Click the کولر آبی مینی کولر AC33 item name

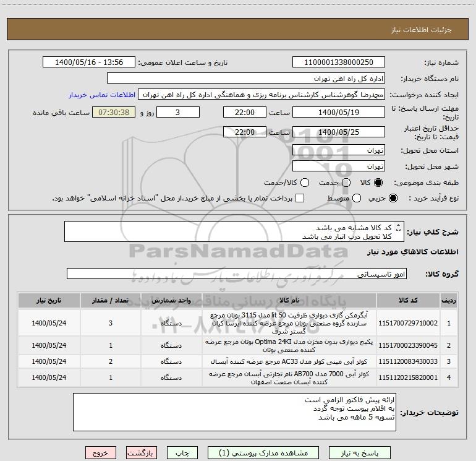pyautogui.click(x=289, y=361)
